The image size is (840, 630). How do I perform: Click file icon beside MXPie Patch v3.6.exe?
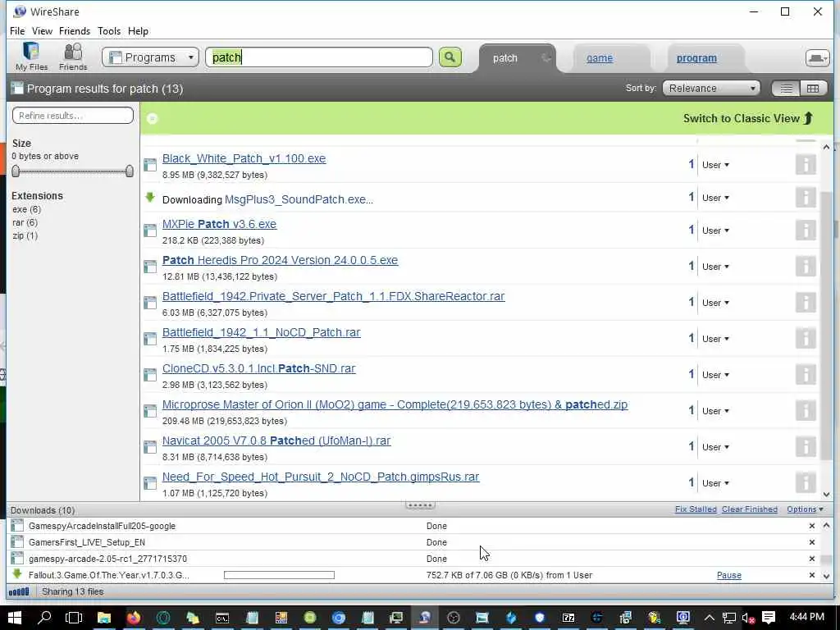click(150, 231)
